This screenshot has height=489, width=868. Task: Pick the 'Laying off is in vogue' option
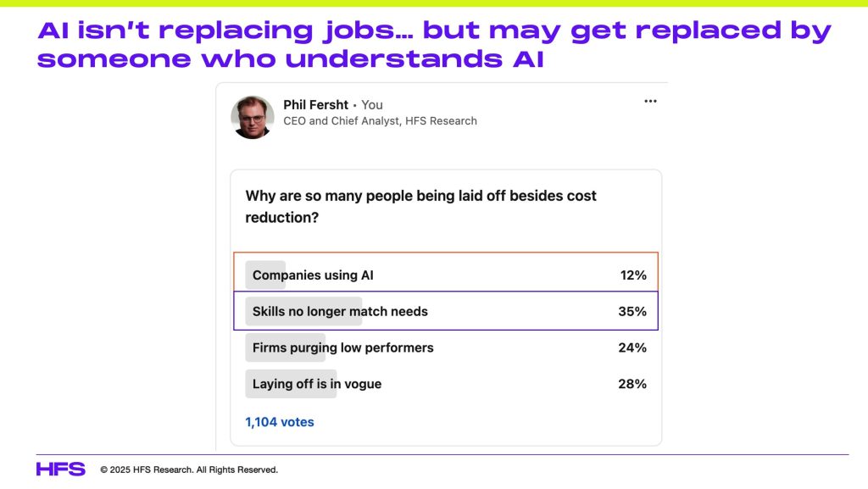[x=446, y=384]
